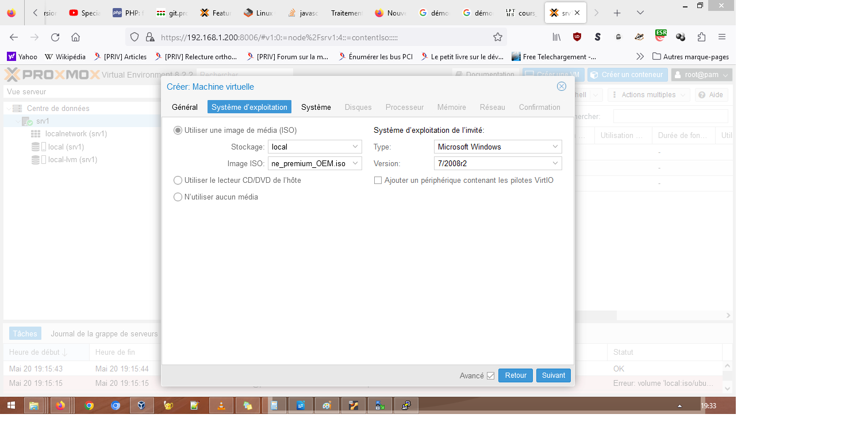This screenshot has height=437, width=868.
Task: Click the Firefox home icon
Action: point(75,37)
